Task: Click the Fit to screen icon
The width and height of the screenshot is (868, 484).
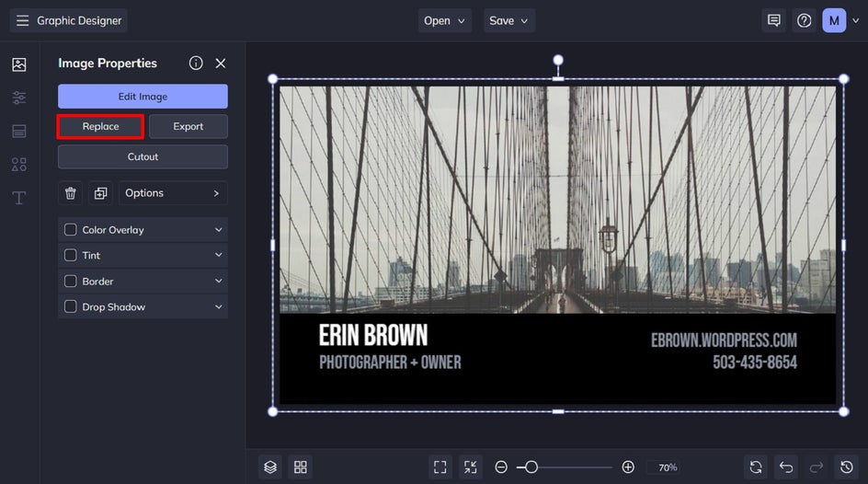Action: pos(440,467)
